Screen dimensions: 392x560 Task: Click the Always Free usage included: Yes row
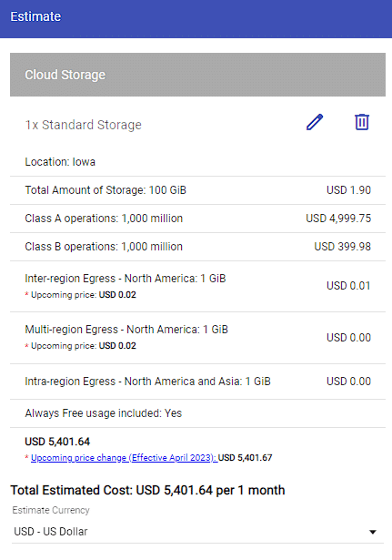click(x=197, y=413)
